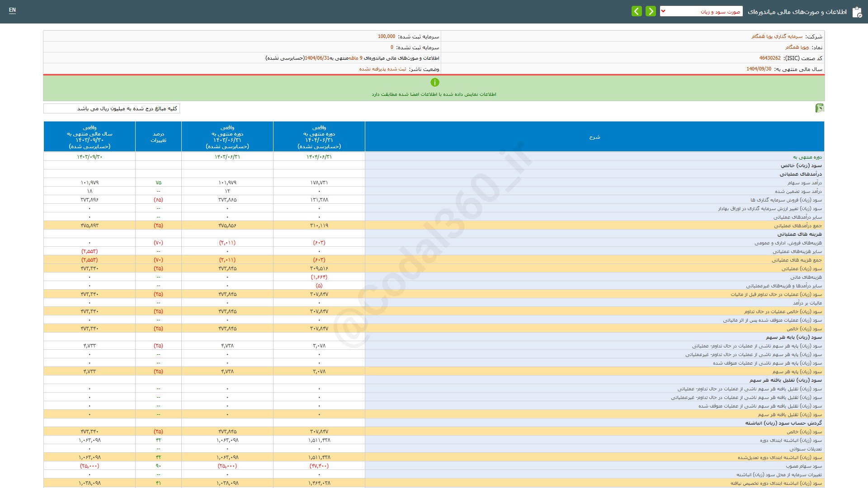Screen dimensions: 868x488
Task: Click the درصد تغییرات column header
Action: coord(158,137)
